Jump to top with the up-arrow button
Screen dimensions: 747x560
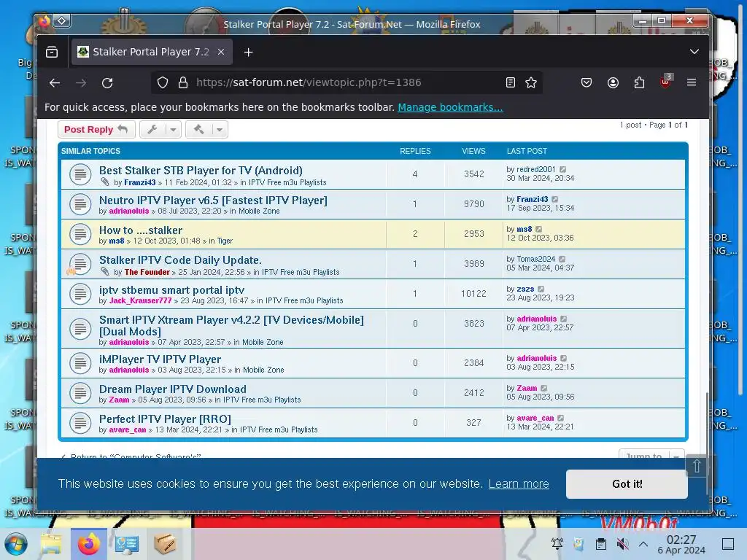coord(697,466)
